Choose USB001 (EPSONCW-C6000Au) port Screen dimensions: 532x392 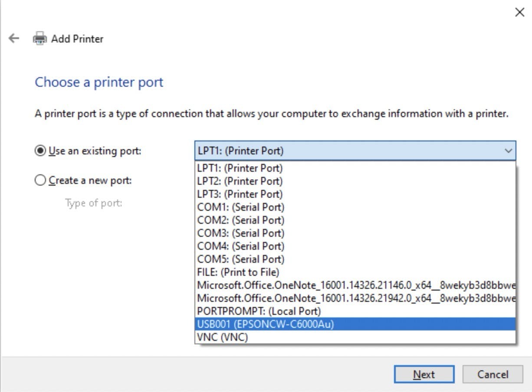[x=266, y=324]
